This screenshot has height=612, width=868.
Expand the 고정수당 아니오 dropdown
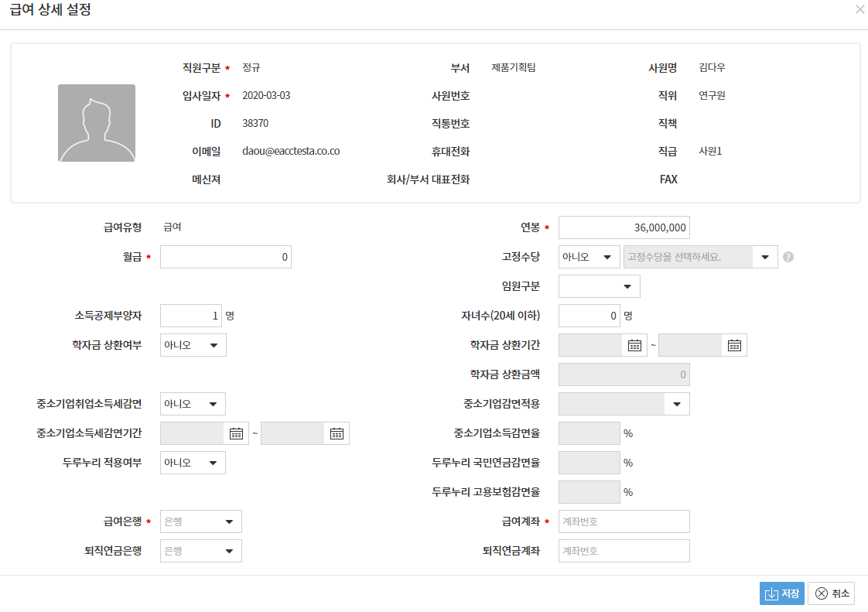[x=589, y=257]
